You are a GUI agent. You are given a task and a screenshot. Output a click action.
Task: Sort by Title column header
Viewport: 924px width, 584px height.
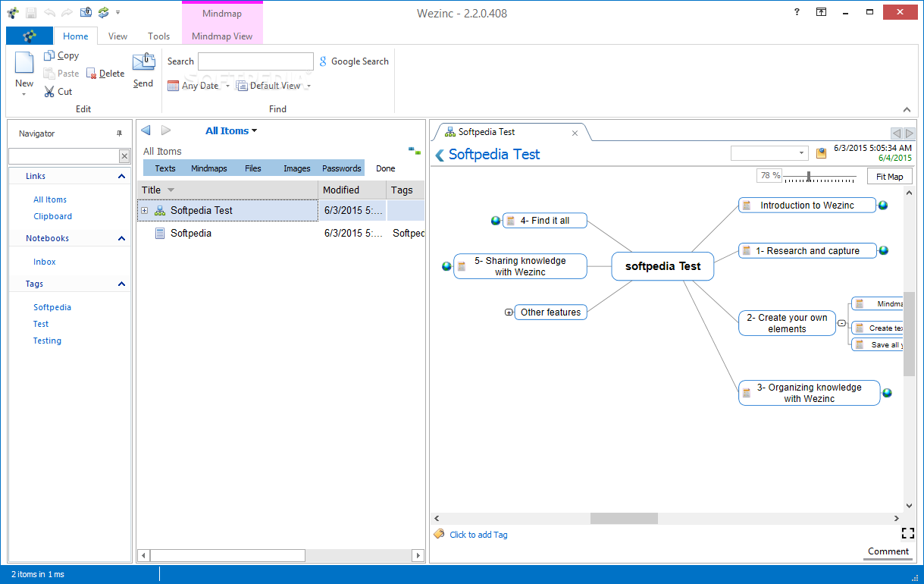(227, 190)
